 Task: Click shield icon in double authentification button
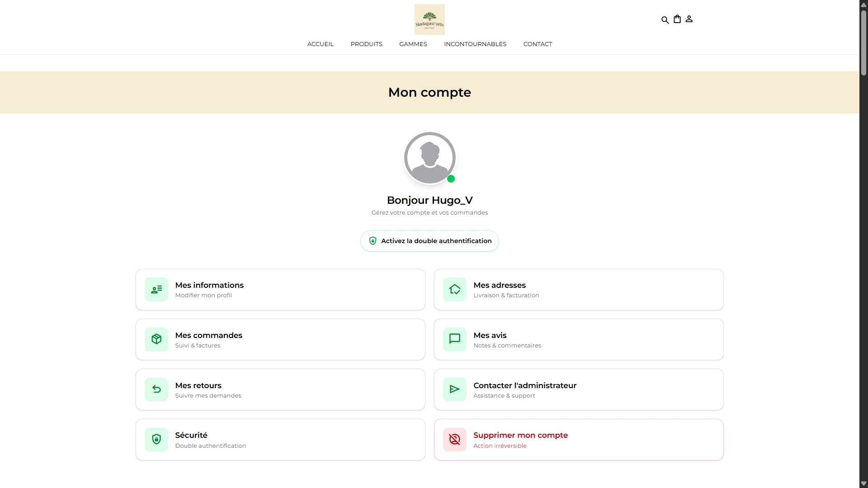click(373, 241)
